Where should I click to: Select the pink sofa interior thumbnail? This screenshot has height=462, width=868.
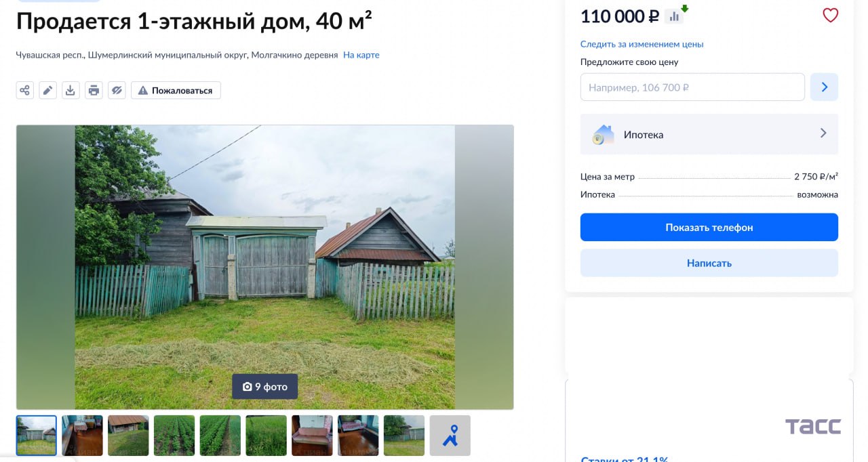(312, 436)
